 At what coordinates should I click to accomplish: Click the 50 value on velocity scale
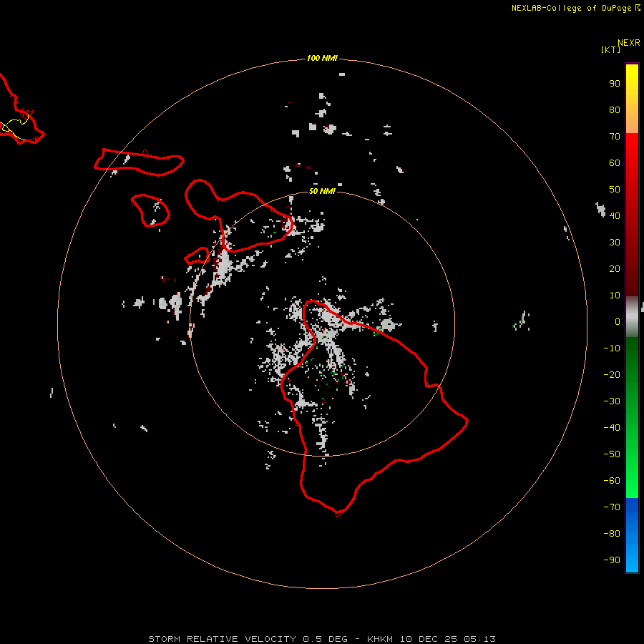[x=615, y=190]
